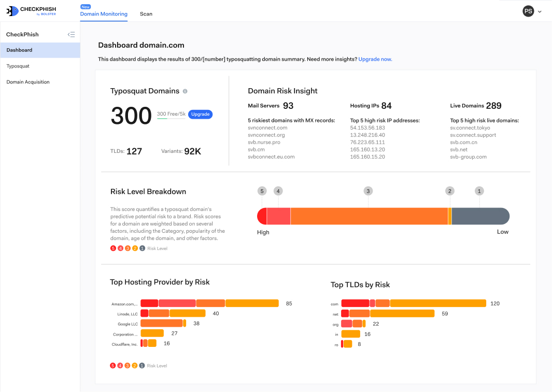The image size is (552, 392).
Task: Click risk level 3 marker above bar
Action: pyautogui.click(x=368, y=191)
